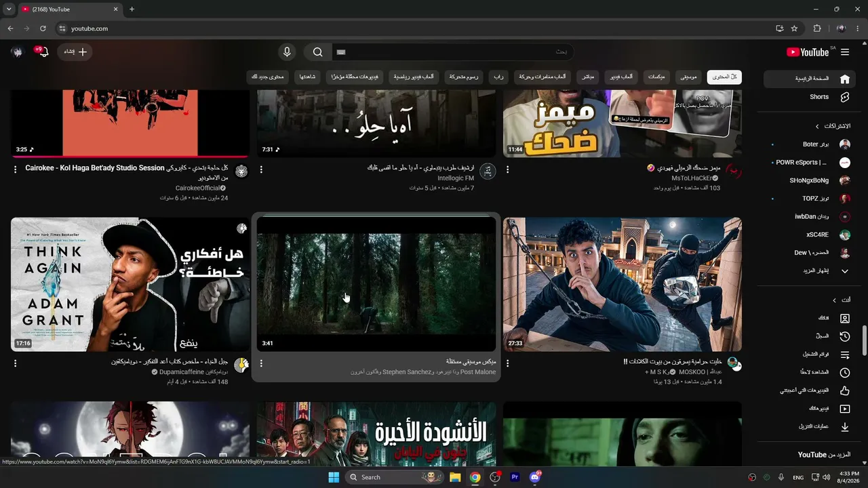This screenshot has height=488, width=868.
Task: Open the masked thief video thumbnail
Action: tap(623, 285)
